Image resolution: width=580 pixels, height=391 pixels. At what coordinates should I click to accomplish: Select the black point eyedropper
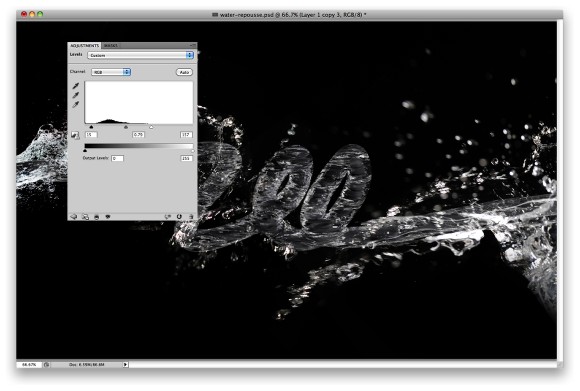click(x=76, y=86)
